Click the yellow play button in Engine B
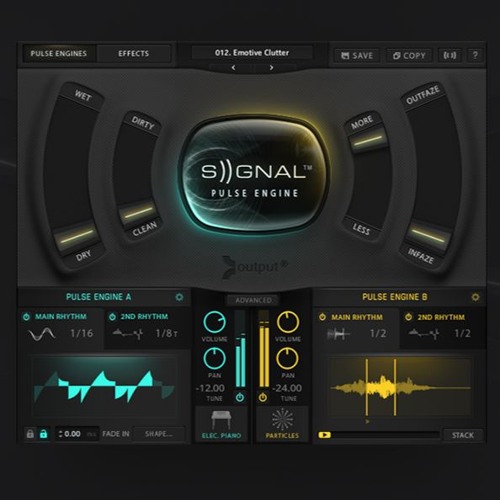The image size is (500, 500). pos(325,435)
